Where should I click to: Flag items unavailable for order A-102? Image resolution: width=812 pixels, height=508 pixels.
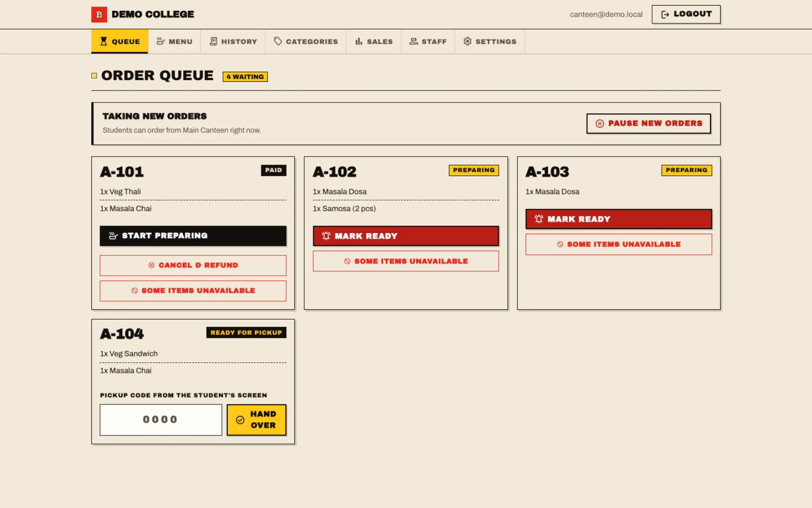click(x=405, y=261)
